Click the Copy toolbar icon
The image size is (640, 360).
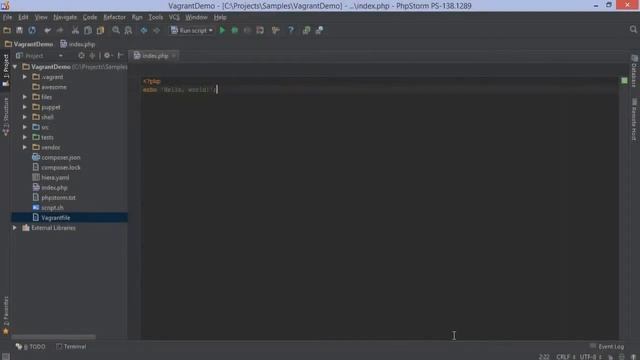(88, 30)
